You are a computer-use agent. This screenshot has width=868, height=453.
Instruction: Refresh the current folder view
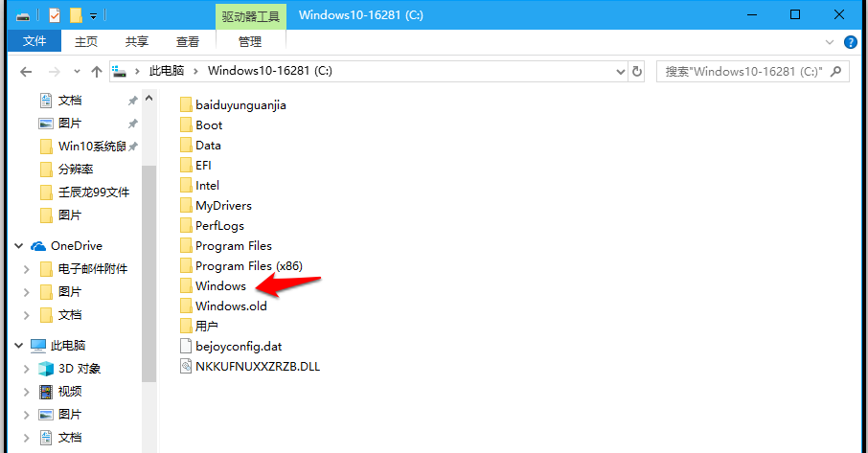(x=637, y=72)
